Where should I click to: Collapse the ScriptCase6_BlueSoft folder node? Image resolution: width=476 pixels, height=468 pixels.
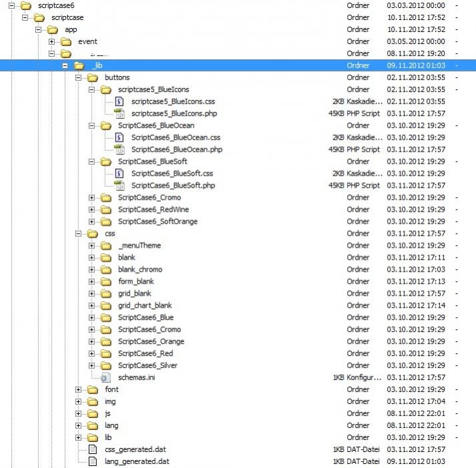[x=91, y=162]
